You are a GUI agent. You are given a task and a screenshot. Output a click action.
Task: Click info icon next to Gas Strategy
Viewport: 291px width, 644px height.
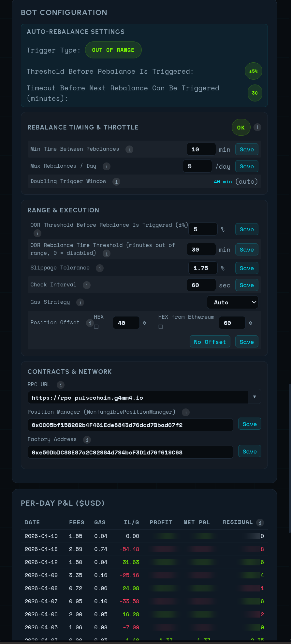click(80, 302)
